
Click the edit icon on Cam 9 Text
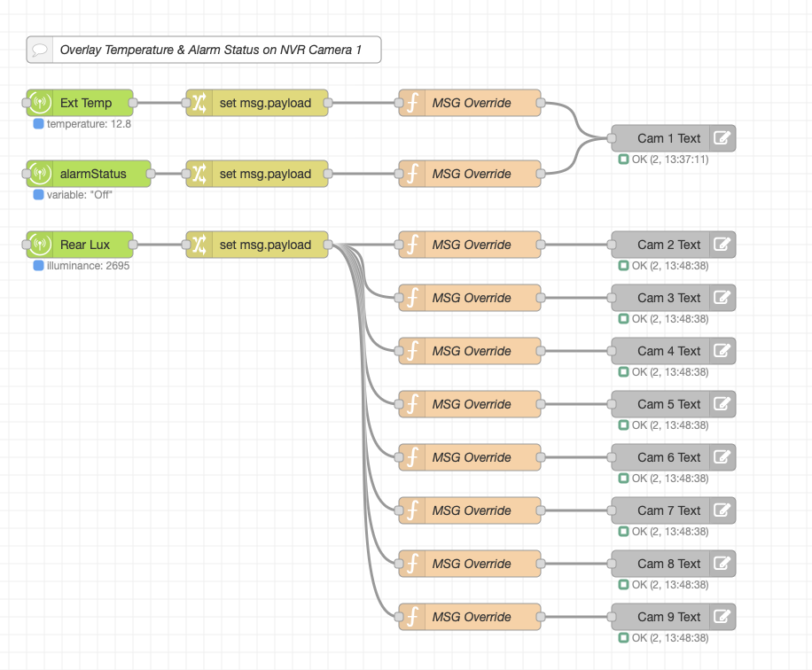pyautogui.click(x=722, y=617)
